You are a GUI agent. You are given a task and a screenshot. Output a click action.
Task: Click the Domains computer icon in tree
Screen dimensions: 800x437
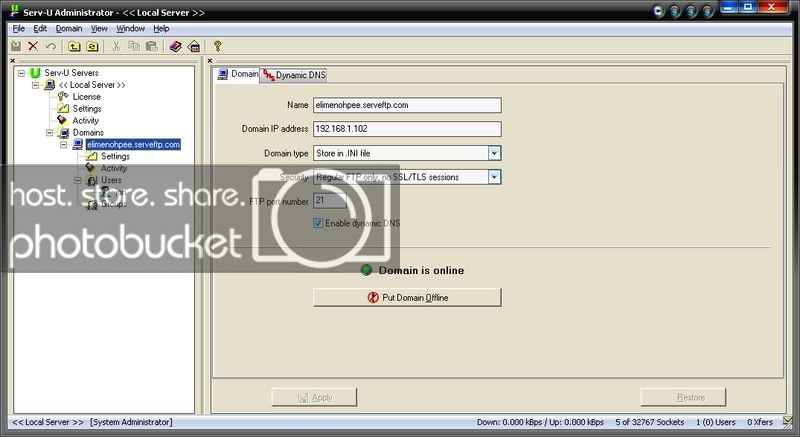pos(64,133)
